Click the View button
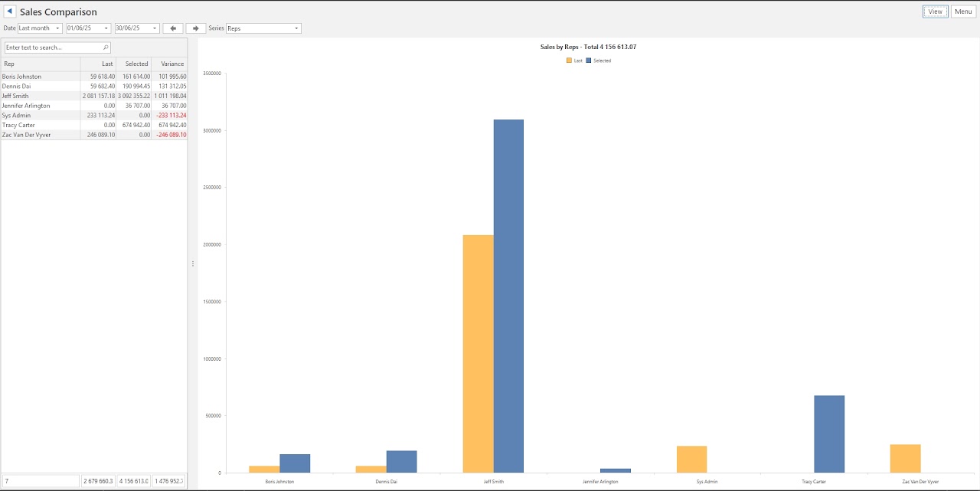The height and width of the screenshot is (491, 980). point(936,11)
